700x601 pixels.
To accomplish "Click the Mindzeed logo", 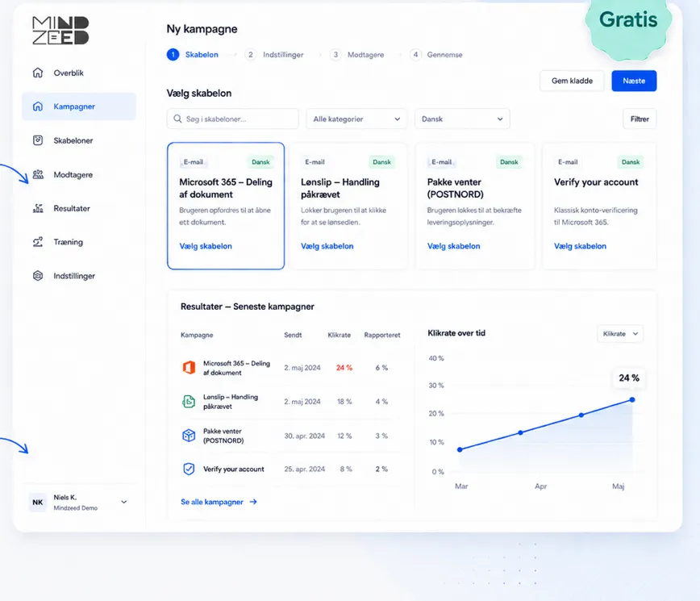I will tap(60, 31).
